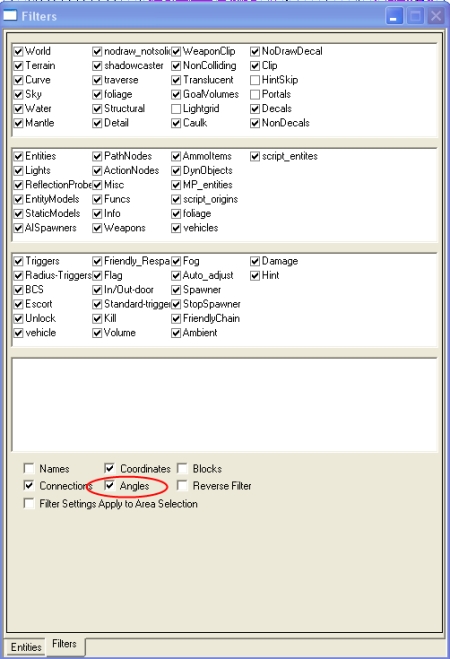Enable the Lightgrid filter checkbox
Viewport: 450px width, 659px height.
click(x=176, y=109)
